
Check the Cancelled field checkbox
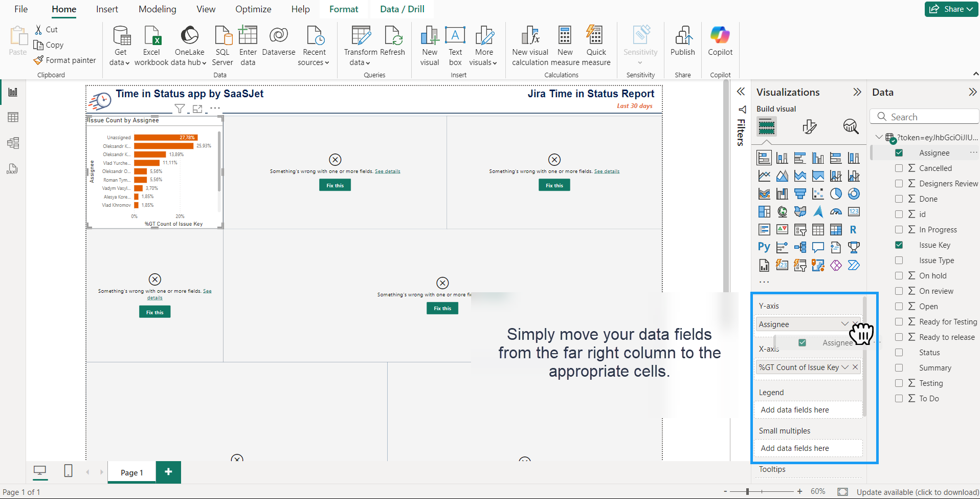point(899,168)
